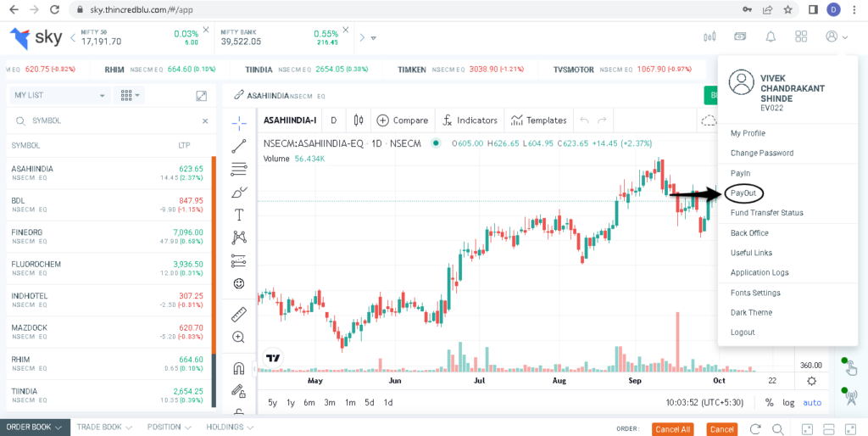
Task: Expand the ORDER BOOK tab
Action: (x=34, y=428)
